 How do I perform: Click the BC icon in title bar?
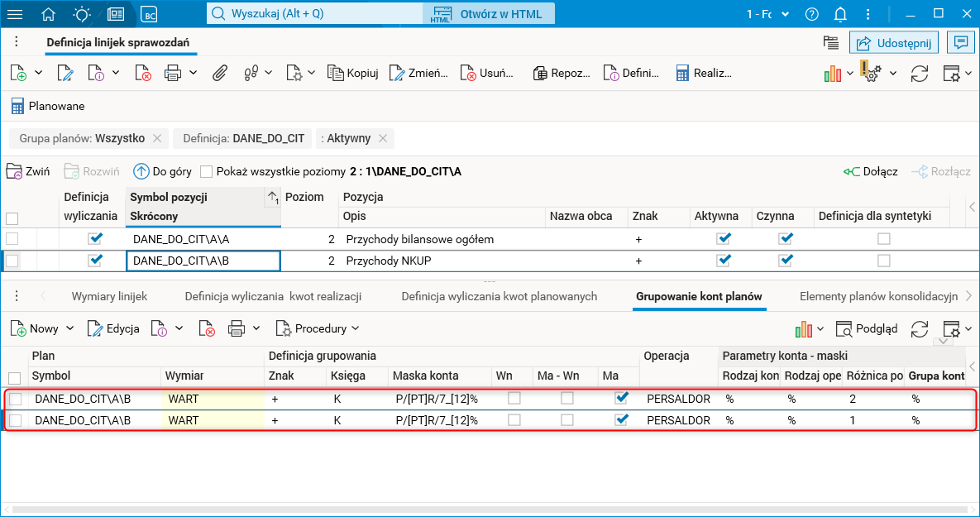pos(149,14)
